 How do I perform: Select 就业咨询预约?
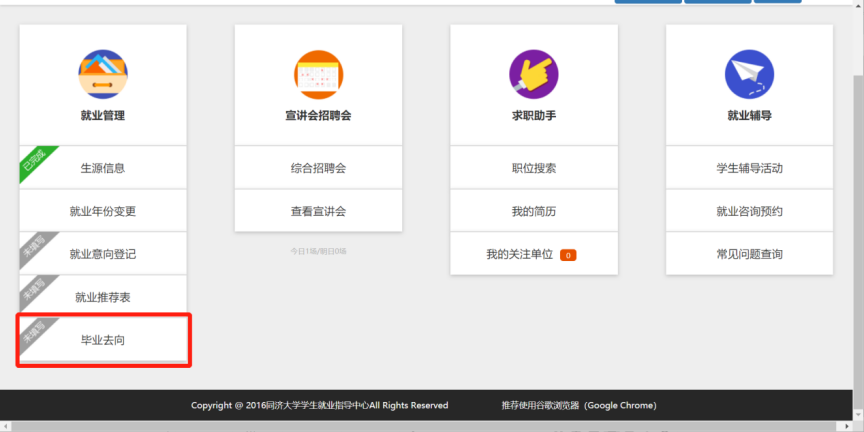coord(749,211)
